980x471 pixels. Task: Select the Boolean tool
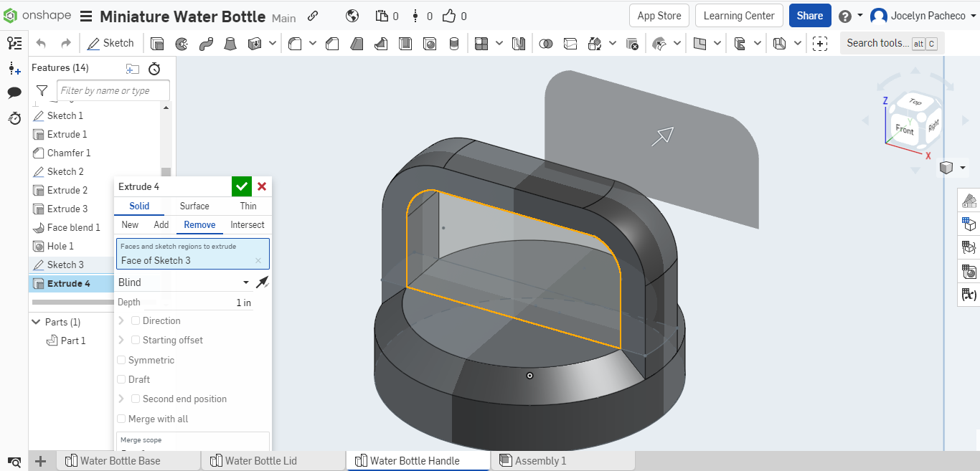[x=545, y=44]
